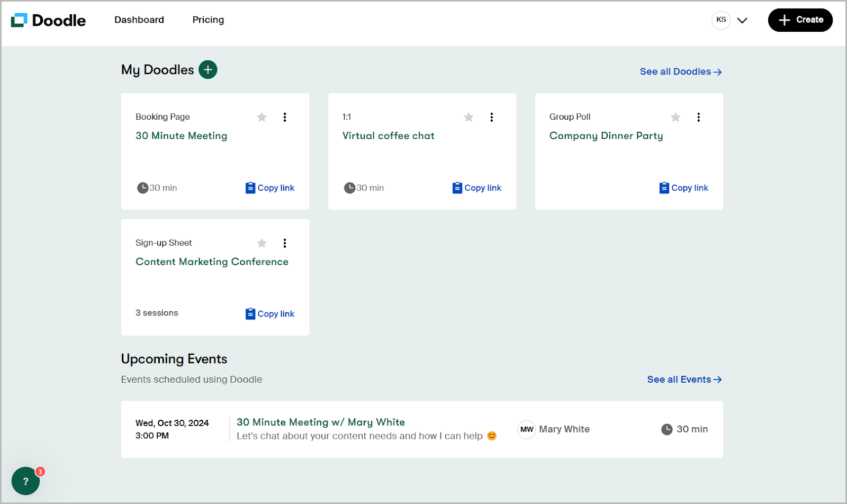Click the Group Poll label
Screen dimensions: 847x504
(x=570, y=116)
